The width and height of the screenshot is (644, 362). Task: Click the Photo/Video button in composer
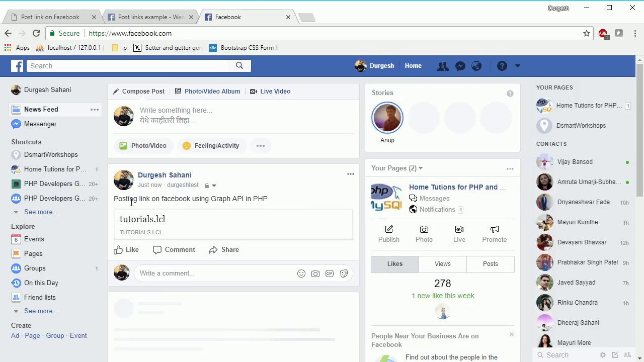pos(143,146)
